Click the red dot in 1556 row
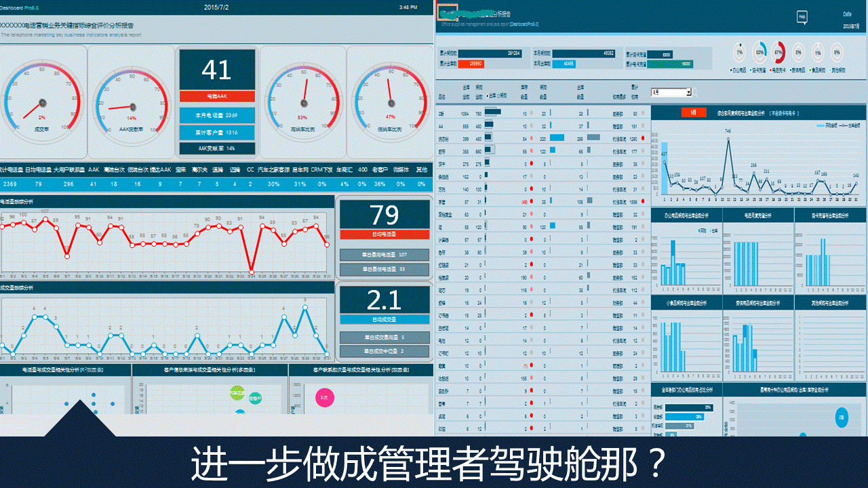868x488 pixels. 642,201
